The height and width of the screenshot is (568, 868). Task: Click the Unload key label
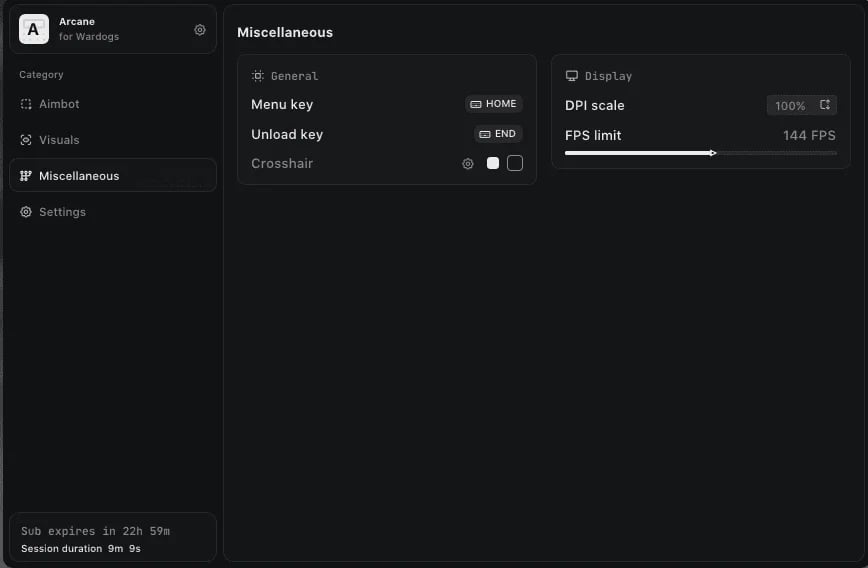point(287,135)
